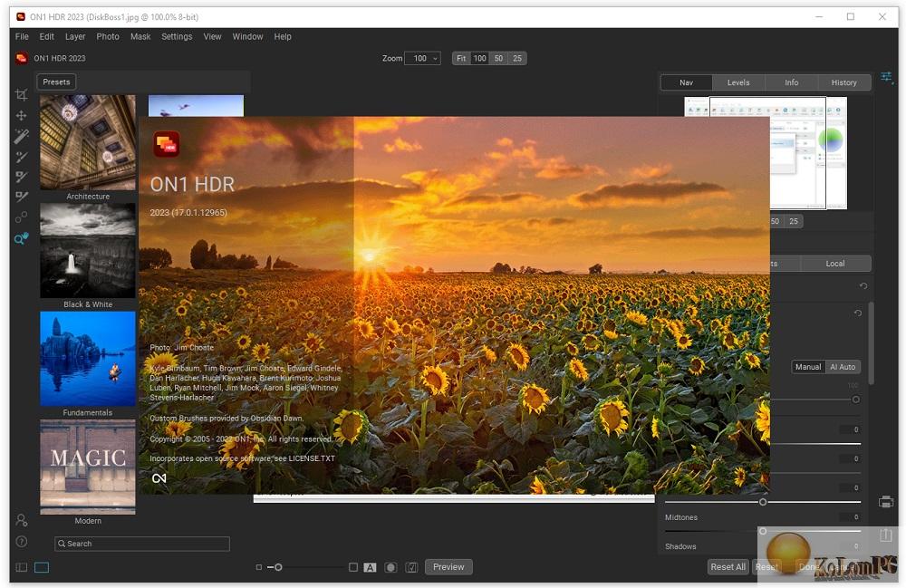Select the Black & White preset thumbnail
The height and width of the screenshot is (588, 906).
pos(88,251)
